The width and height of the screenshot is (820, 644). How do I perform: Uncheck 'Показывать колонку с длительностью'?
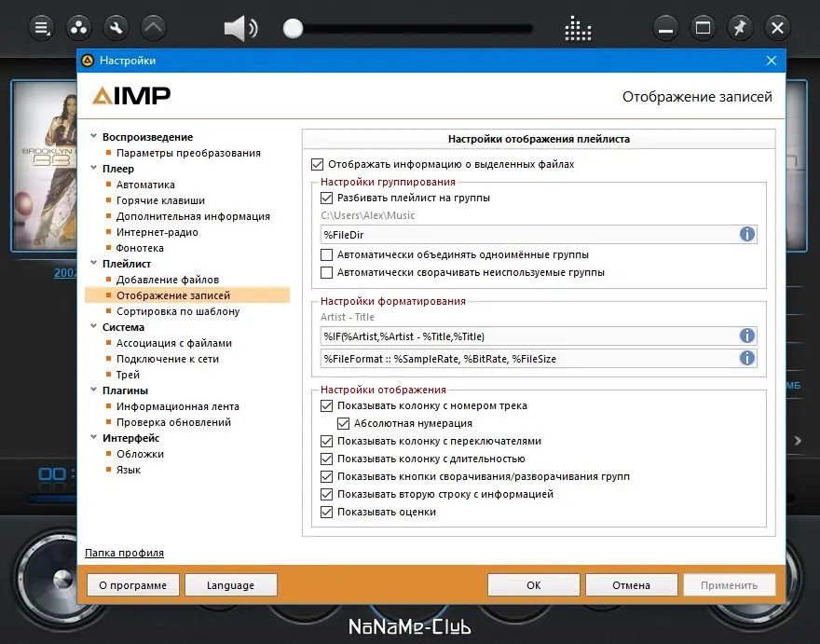click(x=326, y=459)
